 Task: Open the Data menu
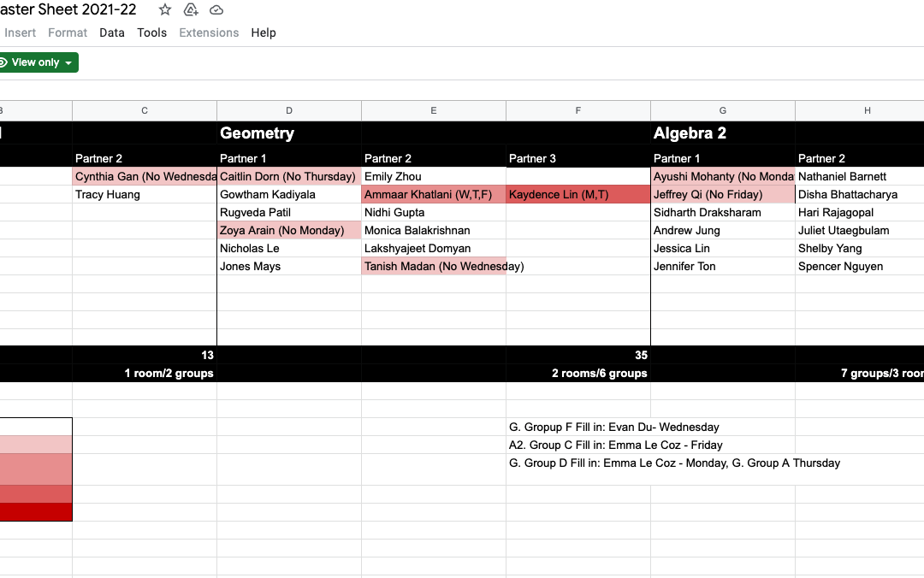coord(112,32)
